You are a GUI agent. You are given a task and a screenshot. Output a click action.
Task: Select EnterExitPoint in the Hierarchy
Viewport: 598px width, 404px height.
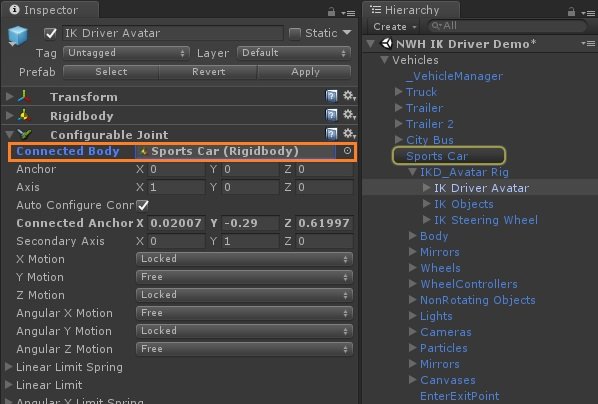pos(460,396)
